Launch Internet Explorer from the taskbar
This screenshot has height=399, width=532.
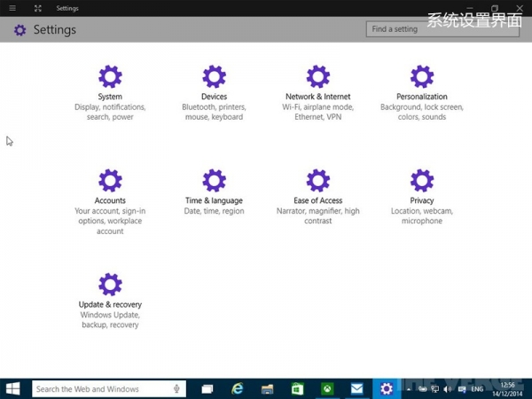[237, 389]
